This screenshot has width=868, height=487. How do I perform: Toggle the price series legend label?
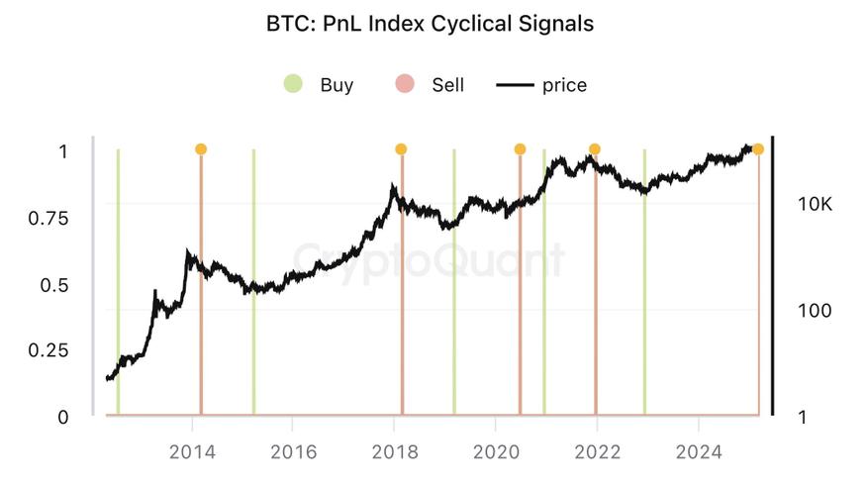(x=564, y=85)
